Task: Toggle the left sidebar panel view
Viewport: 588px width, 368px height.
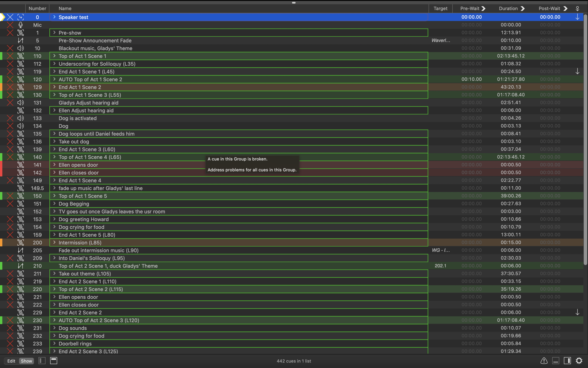Action: click(x=42, y=361)
